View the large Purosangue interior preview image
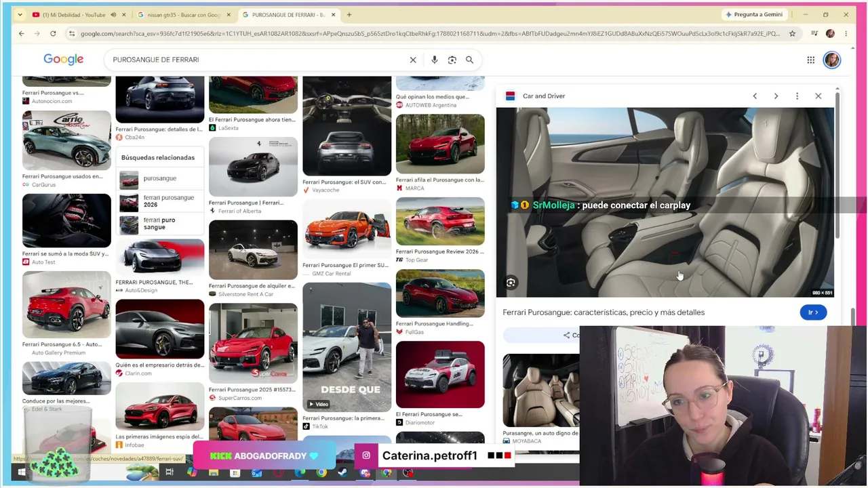Image resolution: width=868 pixels, height=488 pixels. (665, 202)
